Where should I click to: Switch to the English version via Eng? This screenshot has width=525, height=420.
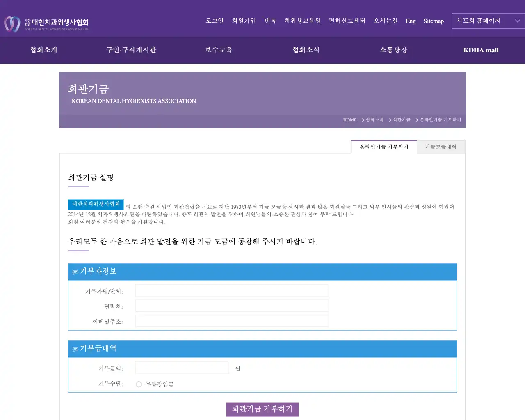coord(411,21)
